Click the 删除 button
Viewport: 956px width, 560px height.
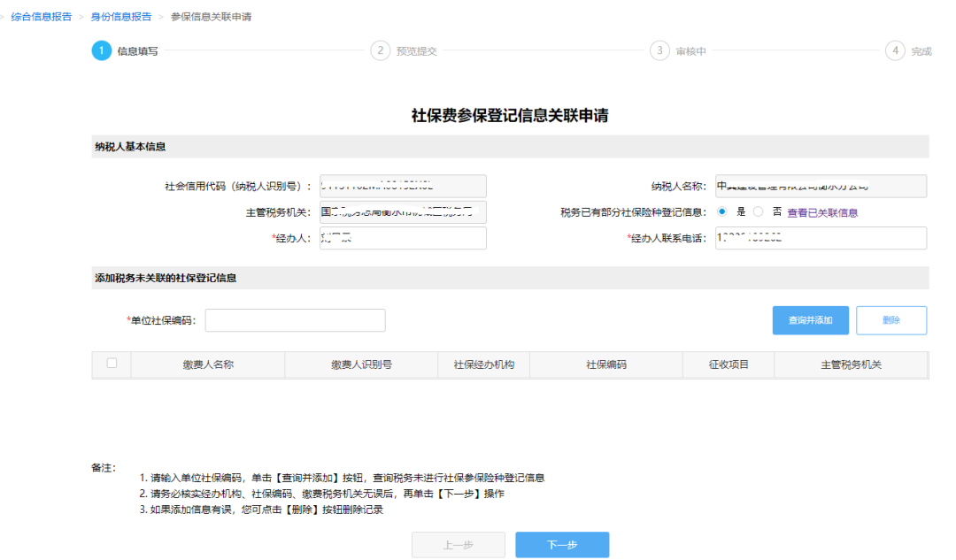(x=891, y=320)
